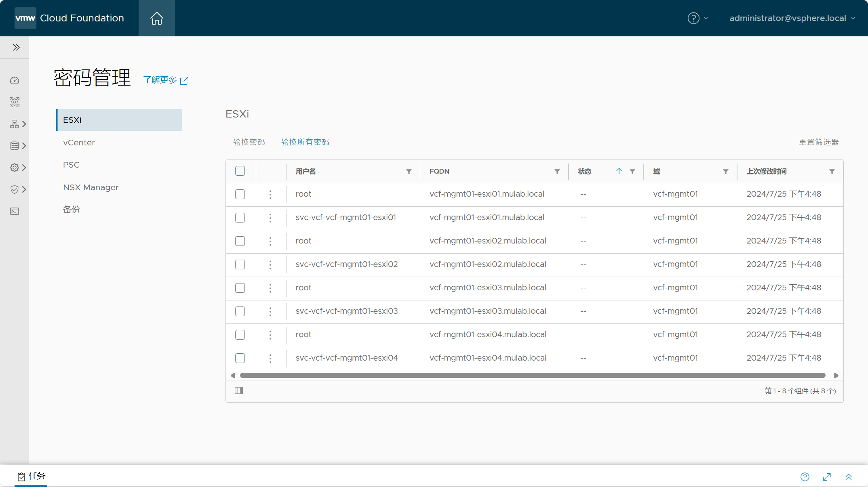This screenshot has height=487, width=868.
Task: Click the scrollbar right arrow
Action: pyautogui.click(x=836, y=376)
